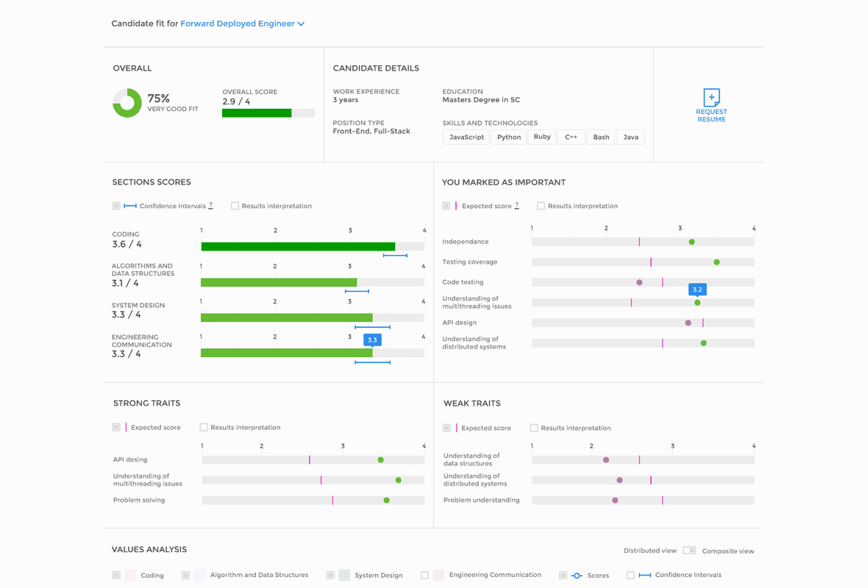Click the 'Distributed view' label
Image resolution: width=868 pixels, height=588 pixels.
pyautogui.click(x=650, y=551)
